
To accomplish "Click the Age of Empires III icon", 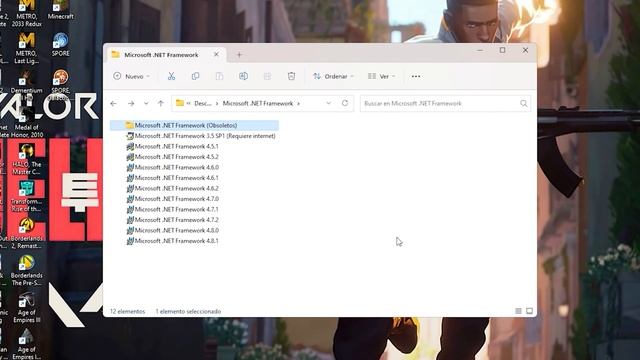I will [x=27, y=308].
